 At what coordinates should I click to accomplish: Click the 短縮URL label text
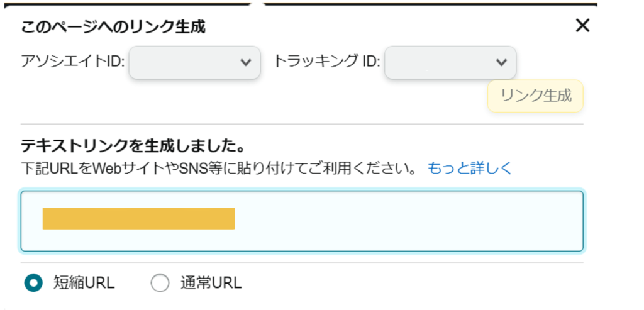click(84, 283)
